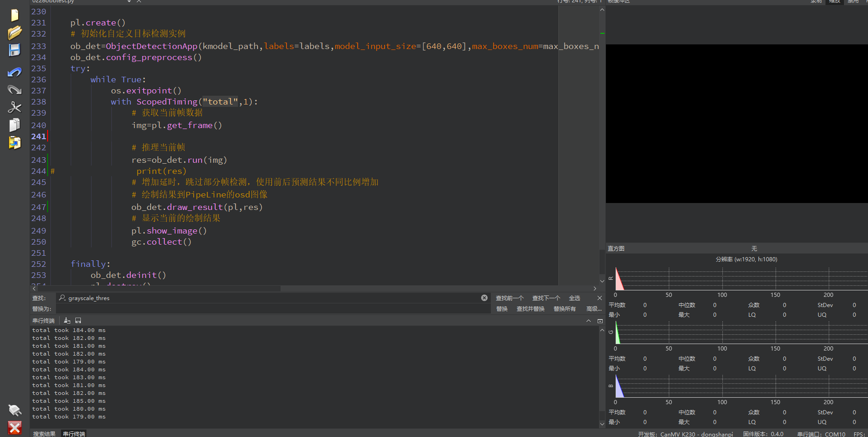Stop the running script with red X icon
Image resolution: width=868 pixels, height=437 pixels.
(14, 427)
